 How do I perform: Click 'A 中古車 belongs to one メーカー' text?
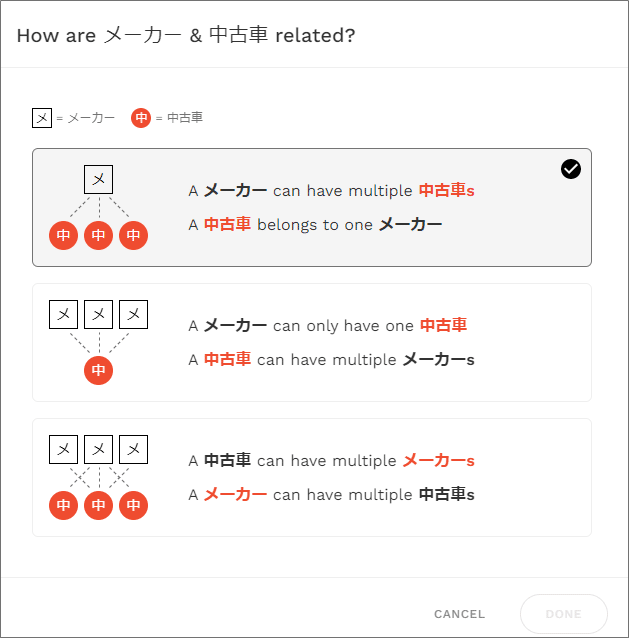tap(315, 225)
